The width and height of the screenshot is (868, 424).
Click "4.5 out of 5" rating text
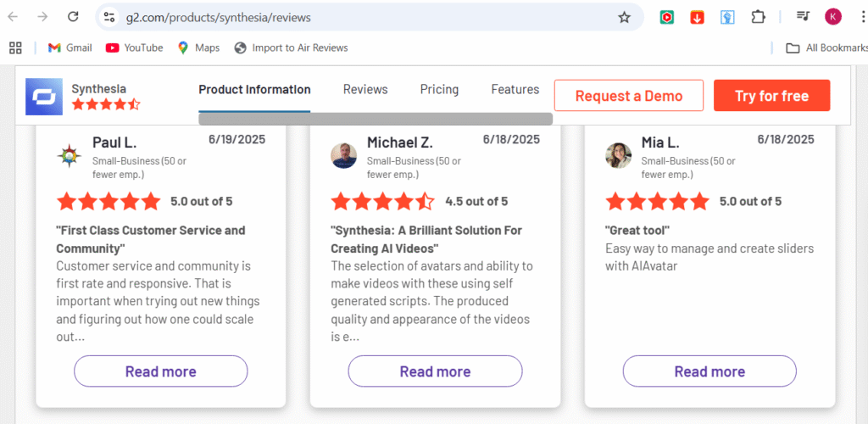pos(476,202)
